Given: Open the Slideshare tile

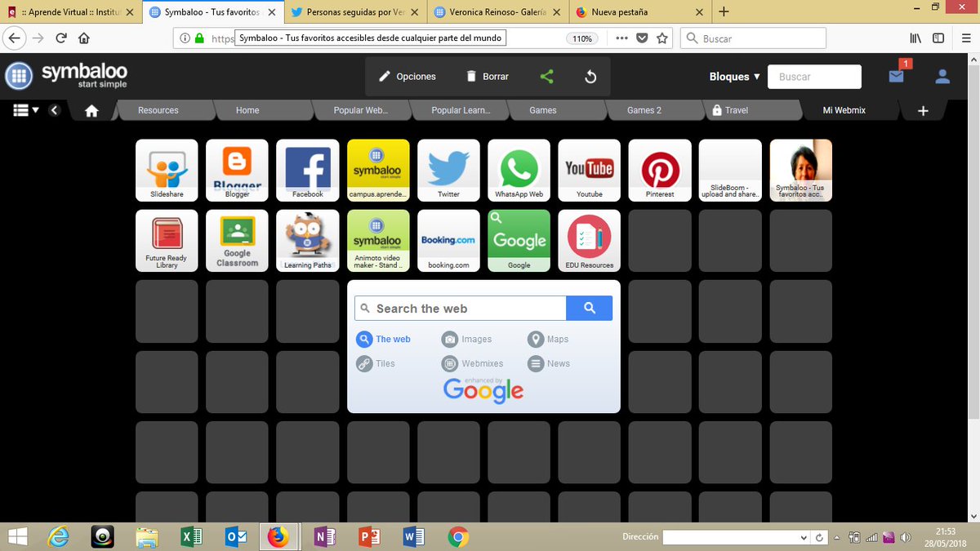Looking at the screenshot, I should pos(167,170).
